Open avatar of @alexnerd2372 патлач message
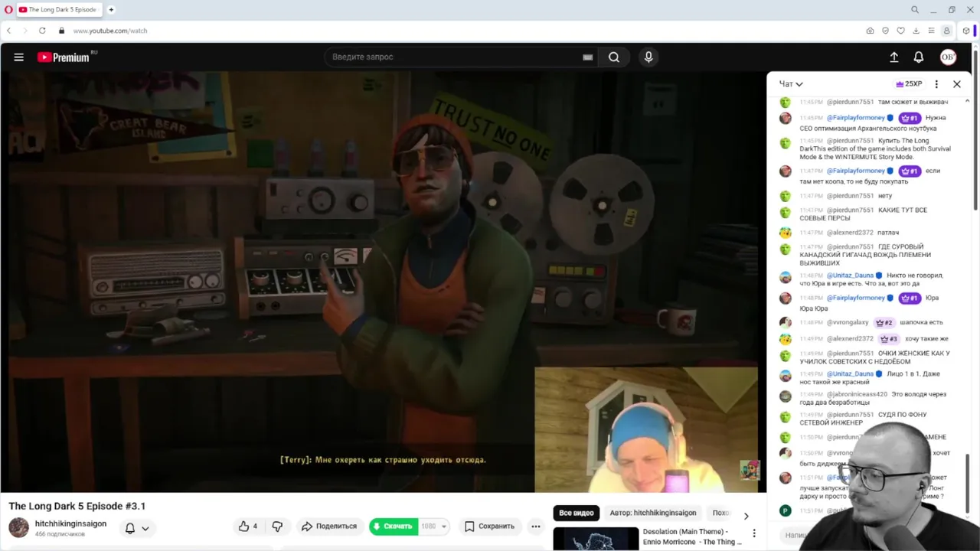 pyautogui.click(x=785, y=233)
